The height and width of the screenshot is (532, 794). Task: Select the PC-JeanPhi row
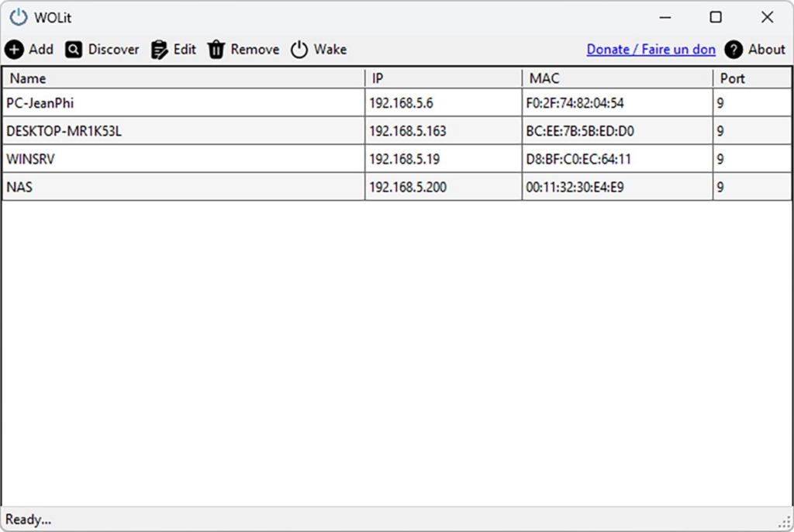coord(397,103)
